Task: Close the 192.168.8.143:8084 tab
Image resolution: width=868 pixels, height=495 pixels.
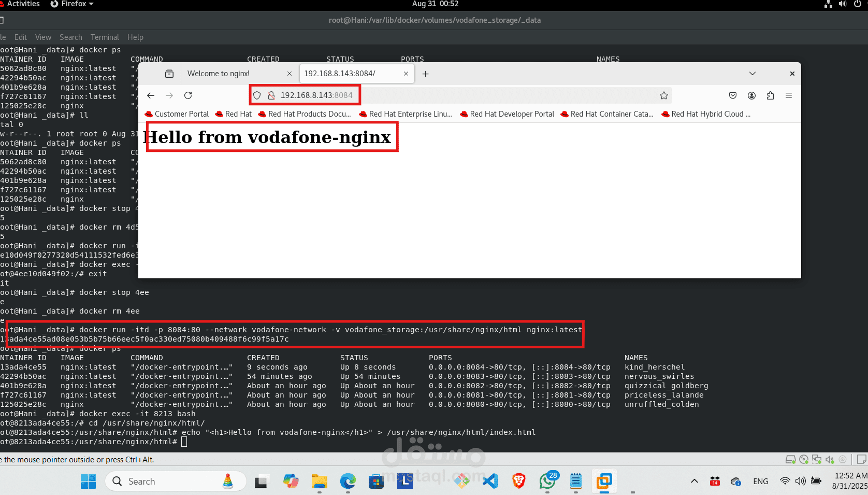Action: click(406, 74)
